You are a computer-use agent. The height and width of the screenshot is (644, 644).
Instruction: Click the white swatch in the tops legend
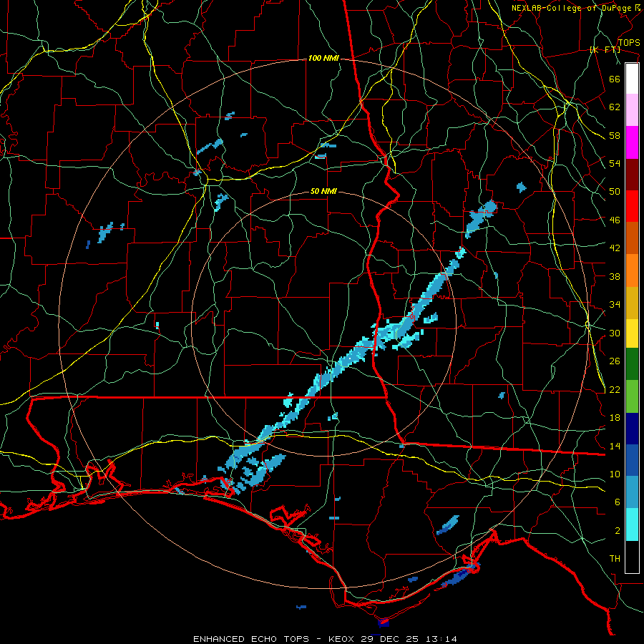[x=632, y=79]
